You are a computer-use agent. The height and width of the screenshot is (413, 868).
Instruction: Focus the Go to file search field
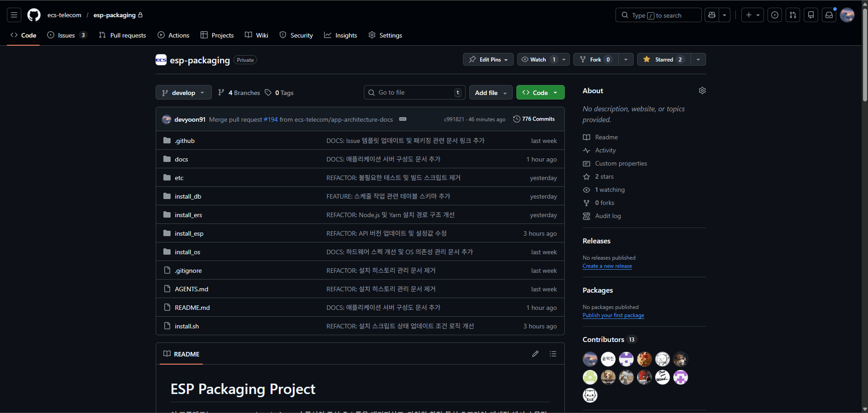coord(415,92)
